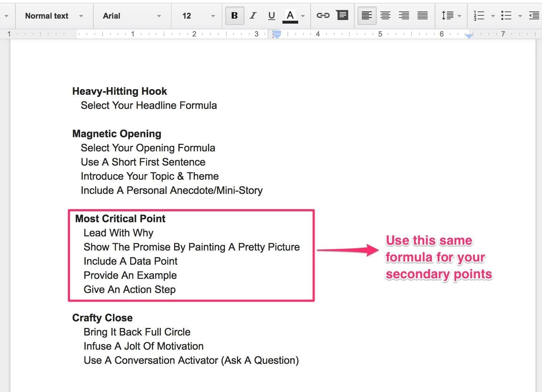
Task: Apply italic formatting to text
Action: click(x=253, y=15)
